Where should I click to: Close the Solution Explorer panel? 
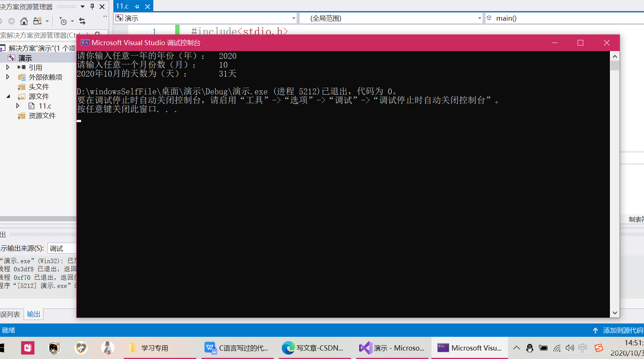coord(102,6)
